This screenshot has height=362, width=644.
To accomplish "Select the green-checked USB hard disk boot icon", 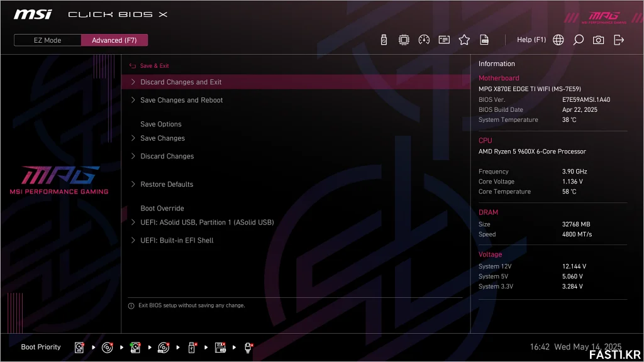I will pos(135,348).
